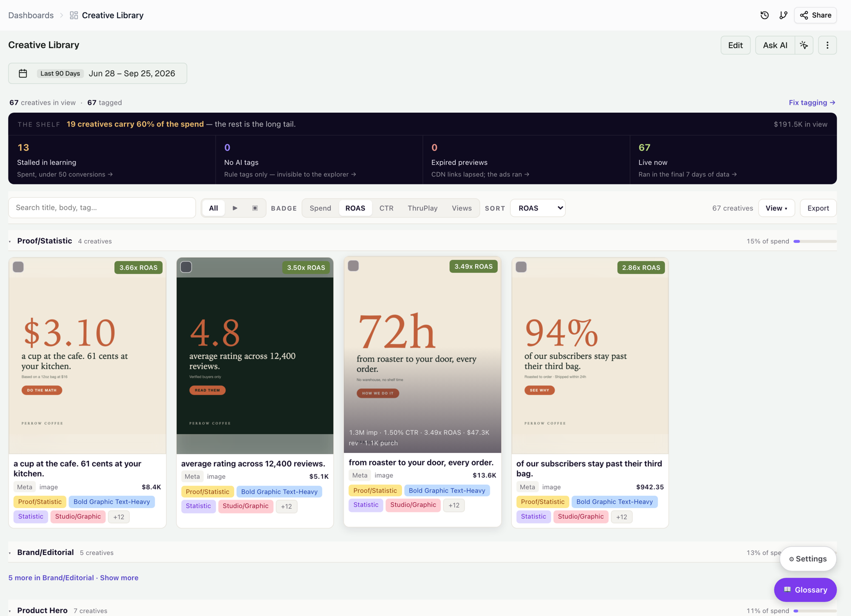Open the Stalled in learning stat
The height and width of the screenshot is (616, 851).
(112, 160)
